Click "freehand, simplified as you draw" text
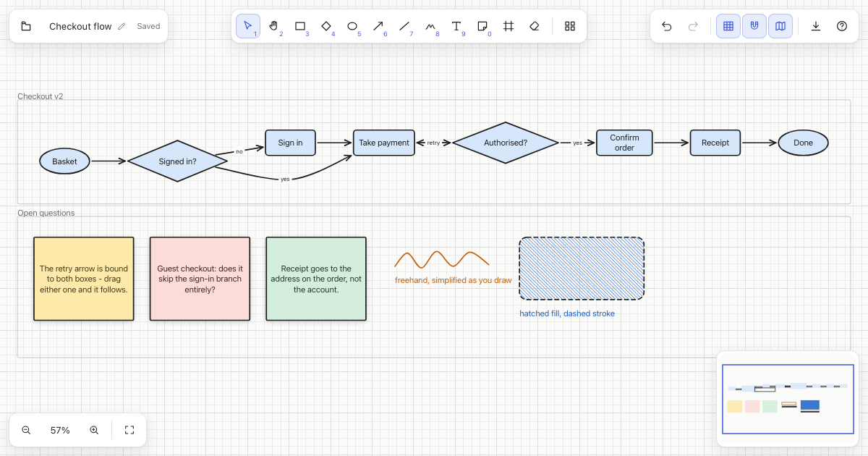 click(454, 280)
